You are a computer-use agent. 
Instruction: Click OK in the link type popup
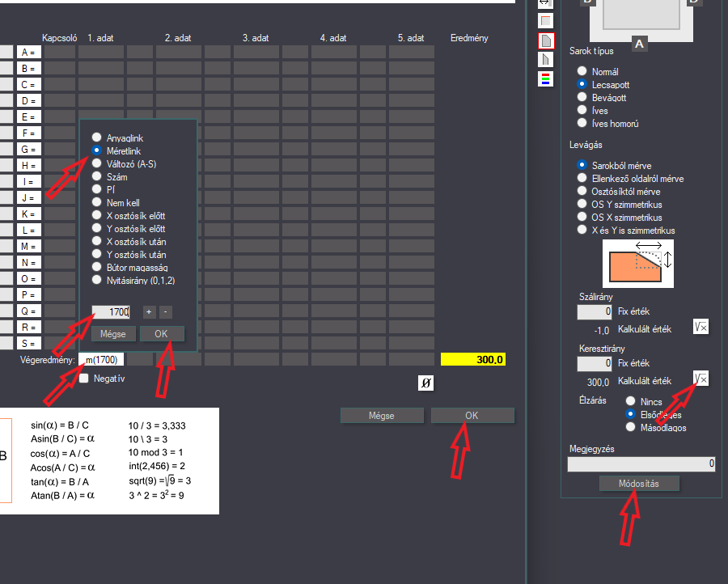162,334
